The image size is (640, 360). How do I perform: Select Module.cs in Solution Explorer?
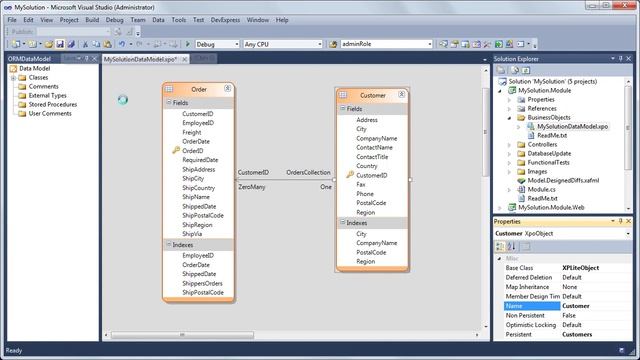pyautogui.click(x=541, y=189)
